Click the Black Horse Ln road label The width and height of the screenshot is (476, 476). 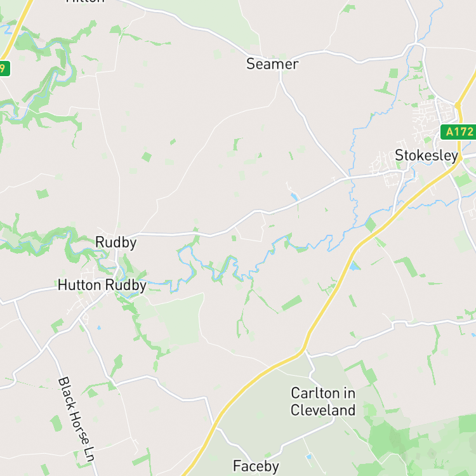77,419
